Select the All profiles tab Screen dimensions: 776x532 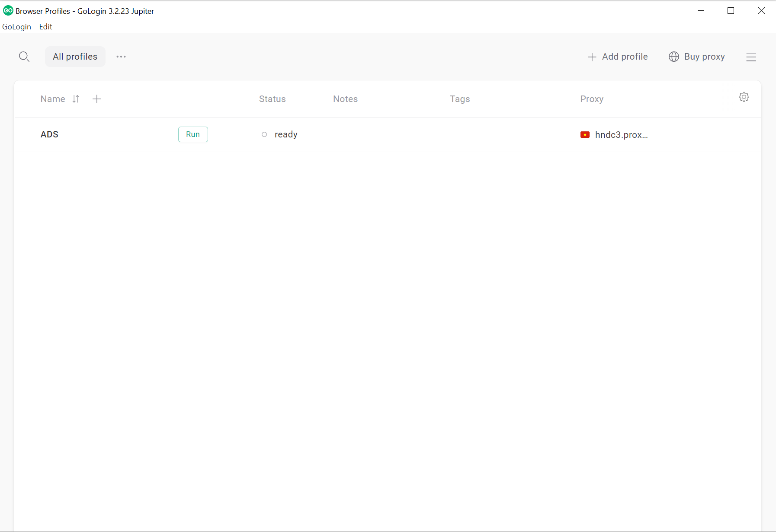[75, 57]
